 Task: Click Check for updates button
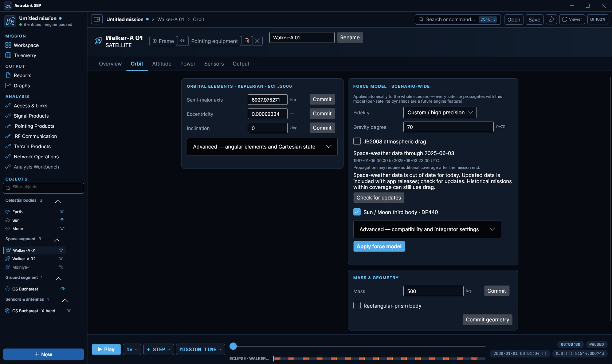click(379, 198)
